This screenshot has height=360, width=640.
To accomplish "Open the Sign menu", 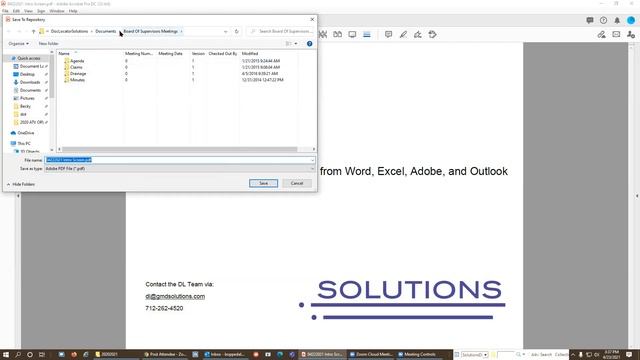I will tap(41, 11).
